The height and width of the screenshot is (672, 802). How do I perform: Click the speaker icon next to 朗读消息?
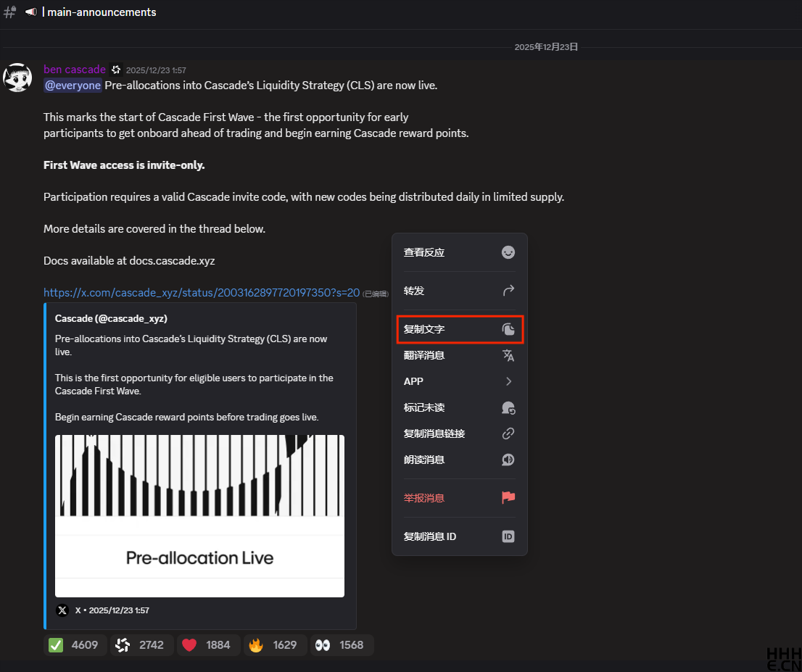508,459
